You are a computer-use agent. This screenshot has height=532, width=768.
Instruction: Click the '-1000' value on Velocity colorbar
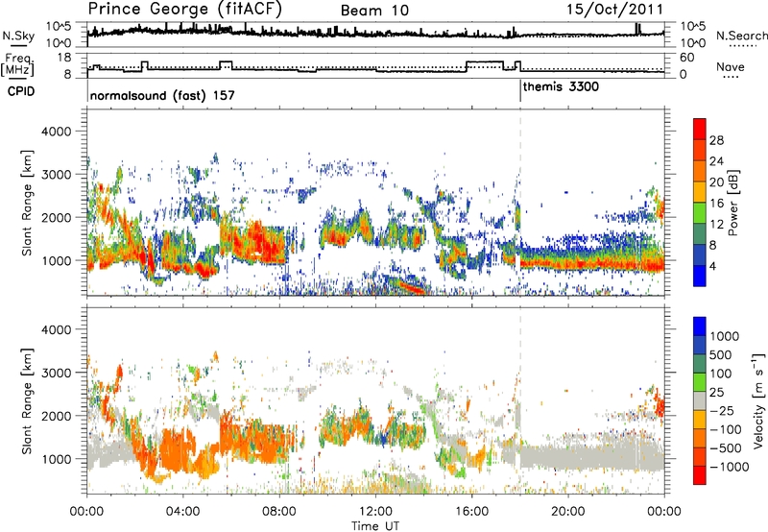tap(729, 467)
